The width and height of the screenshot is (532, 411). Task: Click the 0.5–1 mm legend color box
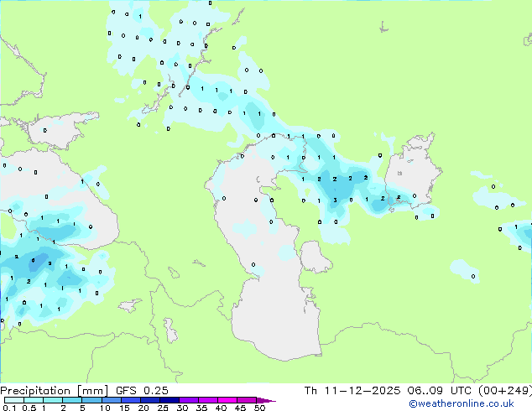34,400
